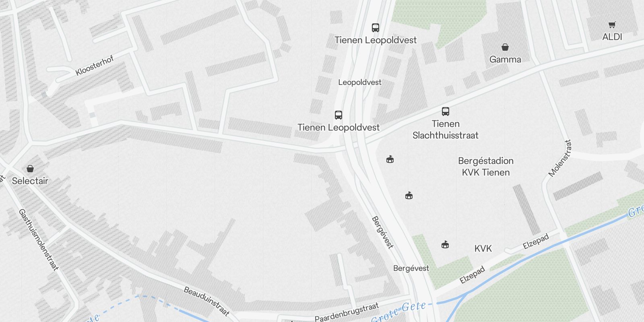
Task: Select the middle stadium icon beside Bergévest road
Action: [409, 196]
